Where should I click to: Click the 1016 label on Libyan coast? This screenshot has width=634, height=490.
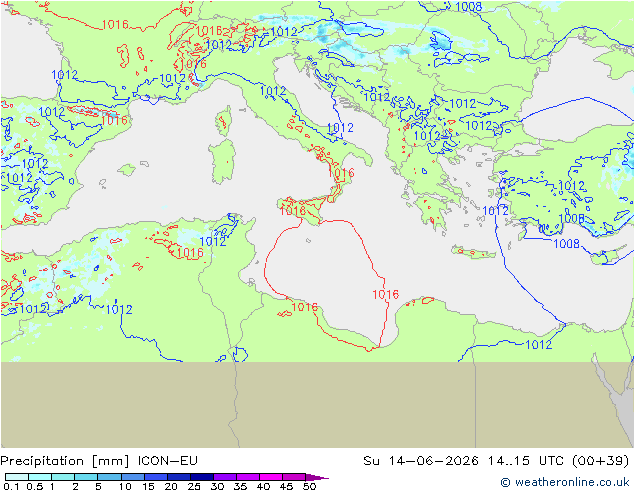304,307
